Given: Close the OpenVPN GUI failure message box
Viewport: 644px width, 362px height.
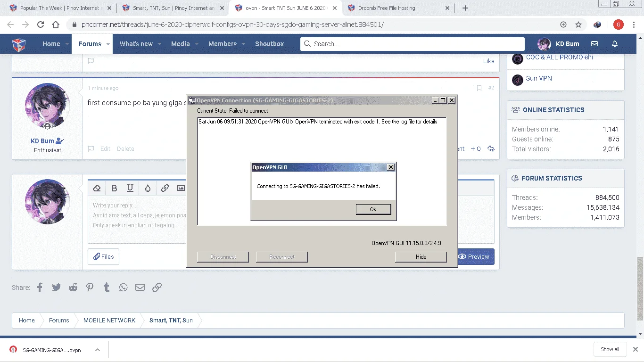Looking at the screenshot, I should [390, 167].
